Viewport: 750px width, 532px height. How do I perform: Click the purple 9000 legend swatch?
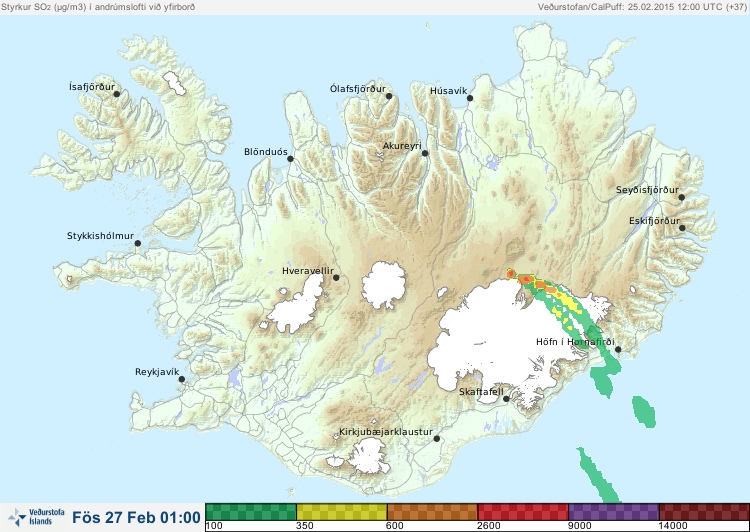[614, 512]
